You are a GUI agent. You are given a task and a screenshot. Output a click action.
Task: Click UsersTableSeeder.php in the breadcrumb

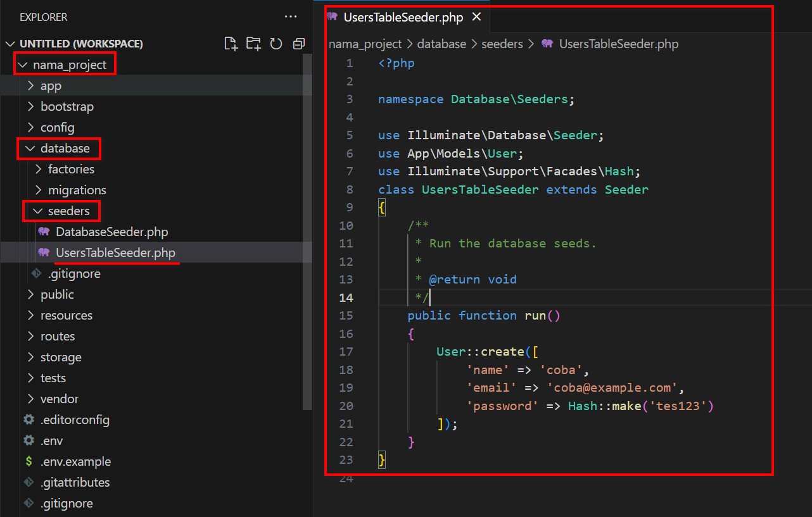(x=619, y=44)
